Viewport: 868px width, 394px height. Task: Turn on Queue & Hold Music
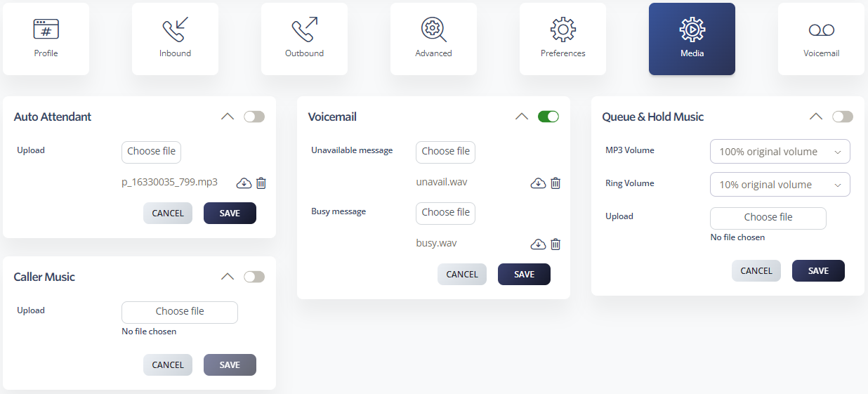(843, 117)
